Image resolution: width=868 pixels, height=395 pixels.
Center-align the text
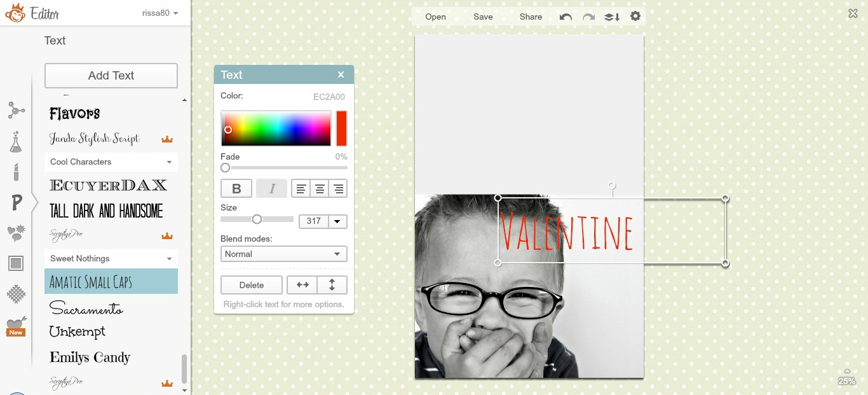tap(320, 188)
